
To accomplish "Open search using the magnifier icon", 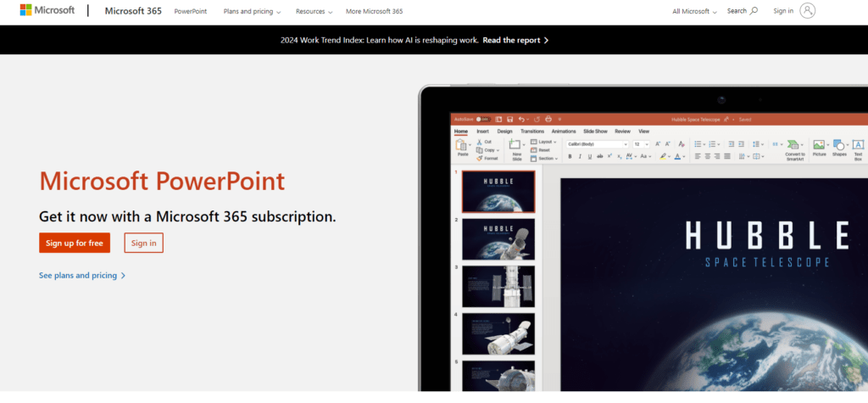I will 754,11.
